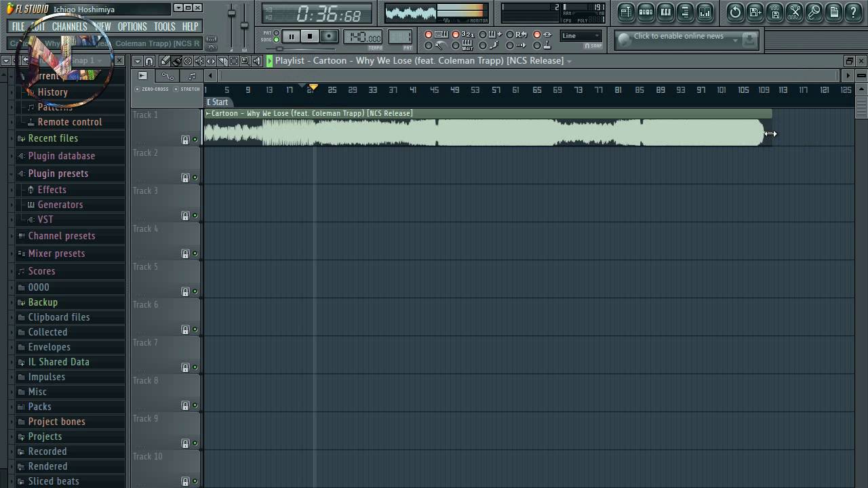Click the online news download icon
The image size is (868, 488).
[x=749, y=40]
